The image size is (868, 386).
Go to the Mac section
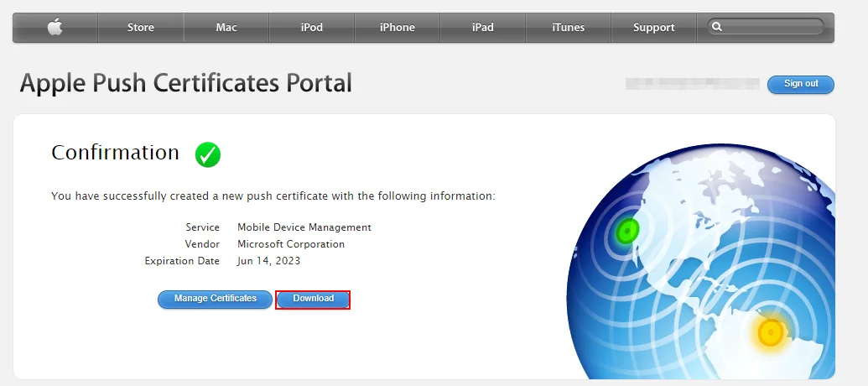[226, 27]
